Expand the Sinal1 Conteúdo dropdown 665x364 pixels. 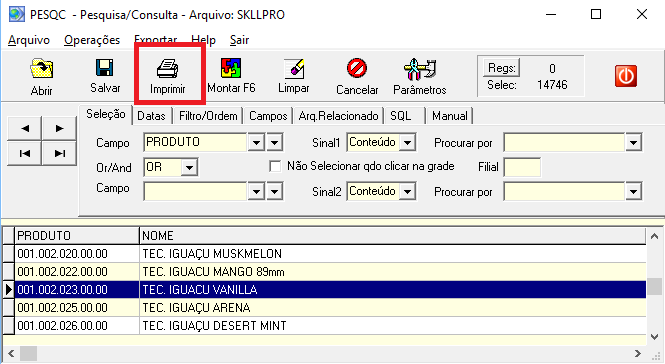coord(407,143)
